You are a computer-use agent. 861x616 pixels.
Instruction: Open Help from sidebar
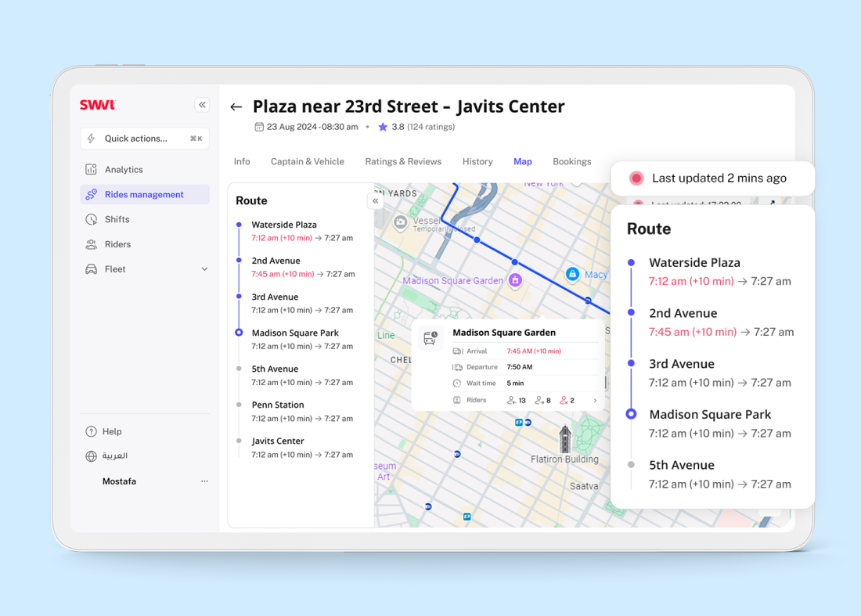112,431
